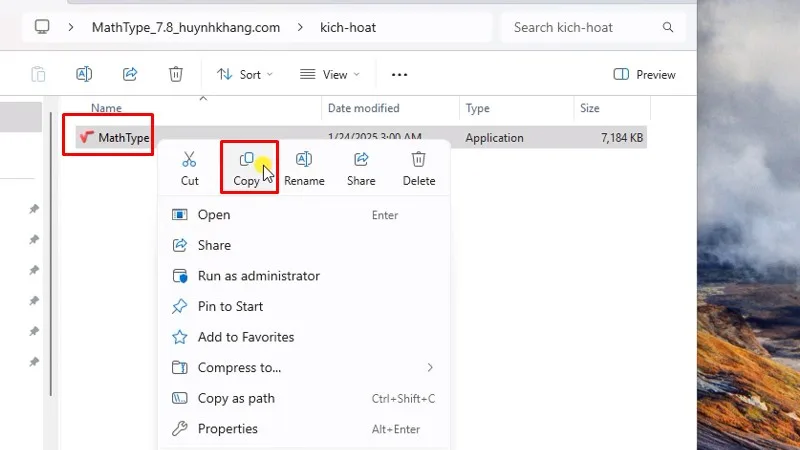
Task: Click Share icon in context menu top row
Action: [x=361, y=160]
